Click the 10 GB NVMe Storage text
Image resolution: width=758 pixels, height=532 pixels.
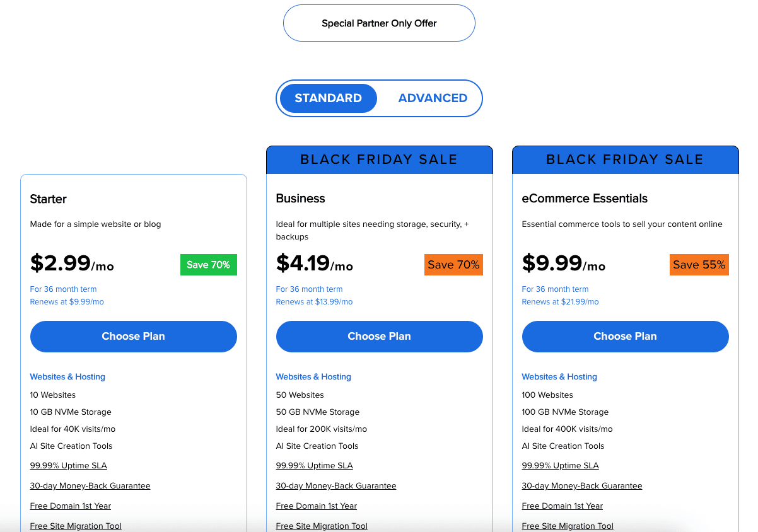[71, 412]
